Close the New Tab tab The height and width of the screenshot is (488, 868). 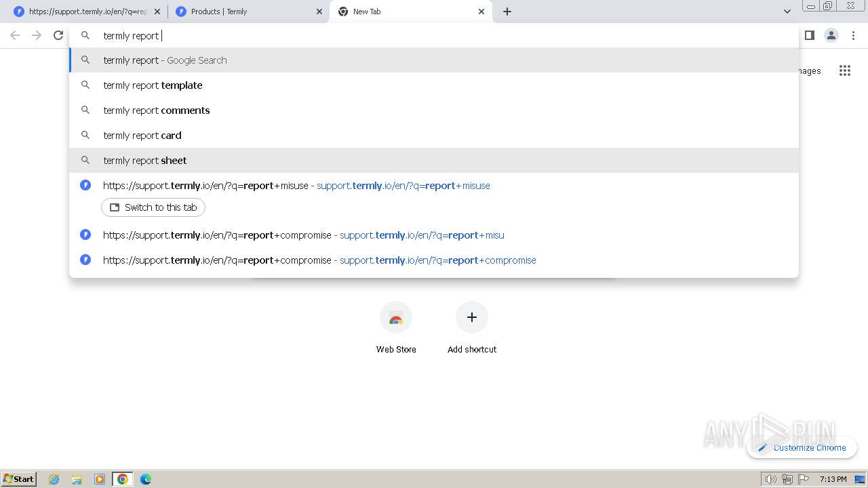(x=481, y=12)
